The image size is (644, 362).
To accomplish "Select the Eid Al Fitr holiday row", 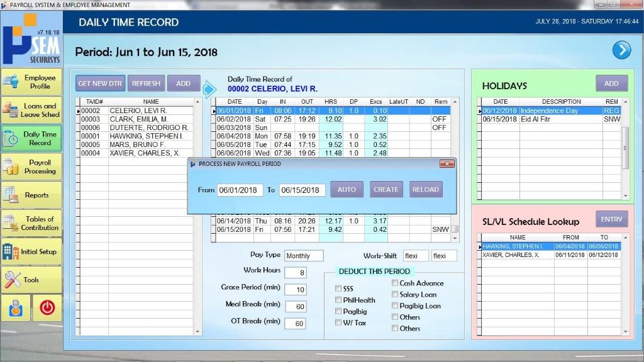I will (x=551, y=119).
